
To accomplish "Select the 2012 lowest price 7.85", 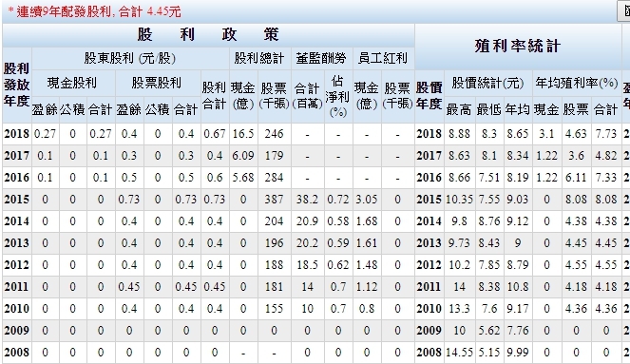I will [489, 265].
